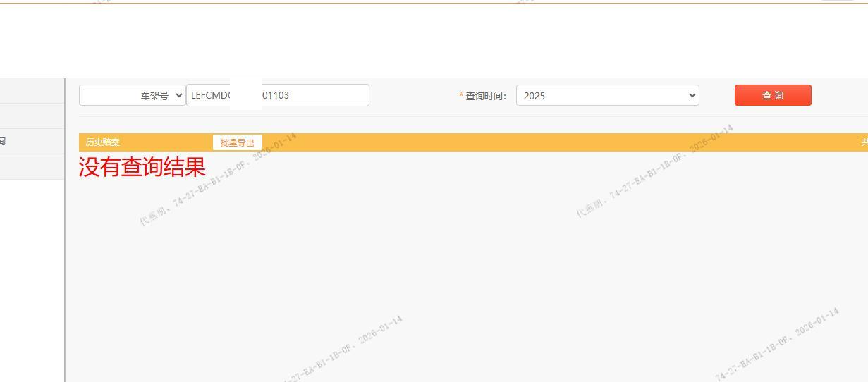Click the chevron arrow on 车架号 selector
This screenshot has height=382, width=868.
[x=178, y=96]
